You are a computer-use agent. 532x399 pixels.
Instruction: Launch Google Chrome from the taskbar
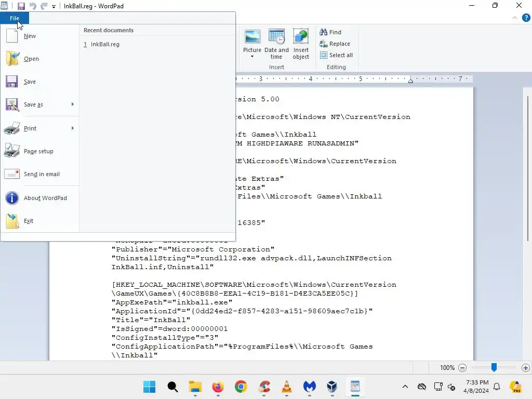[x=241, y=387]
